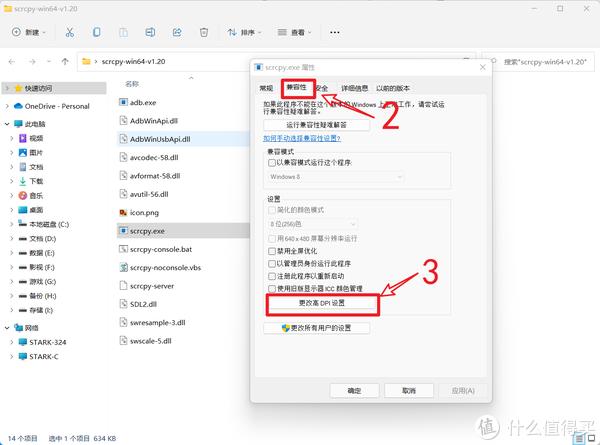Confirm with the OK button
This screenshot has height=445, width=600.
[354, 391]
